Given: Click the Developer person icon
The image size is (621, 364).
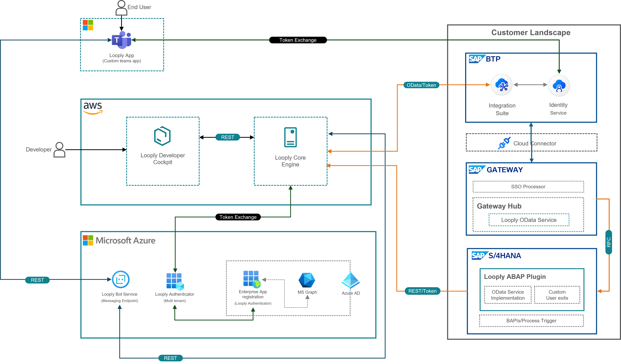Looking at the screenshot, I should coord(59,149).
